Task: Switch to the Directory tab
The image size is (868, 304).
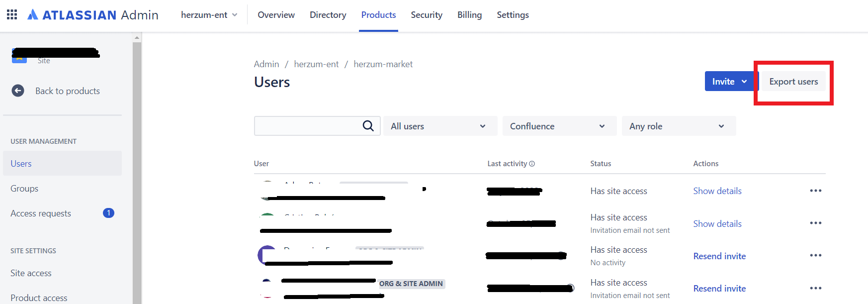Action: click(328, 15)
